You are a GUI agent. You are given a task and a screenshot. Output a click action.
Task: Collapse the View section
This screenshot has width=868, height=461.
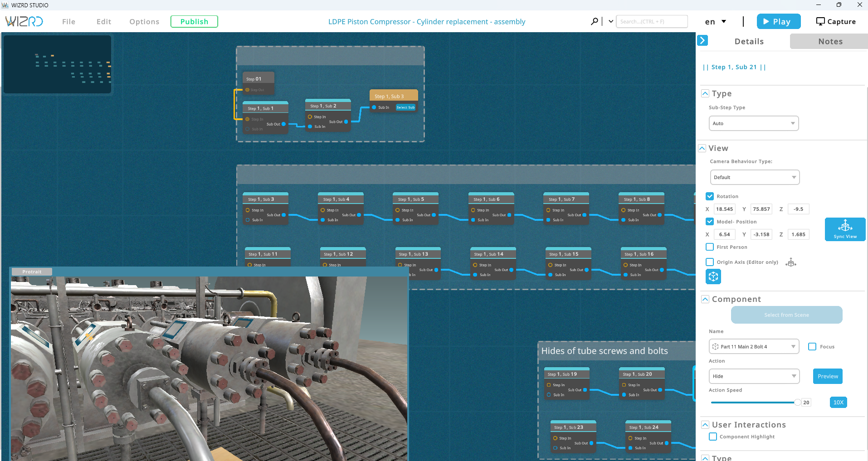(702, 148)
